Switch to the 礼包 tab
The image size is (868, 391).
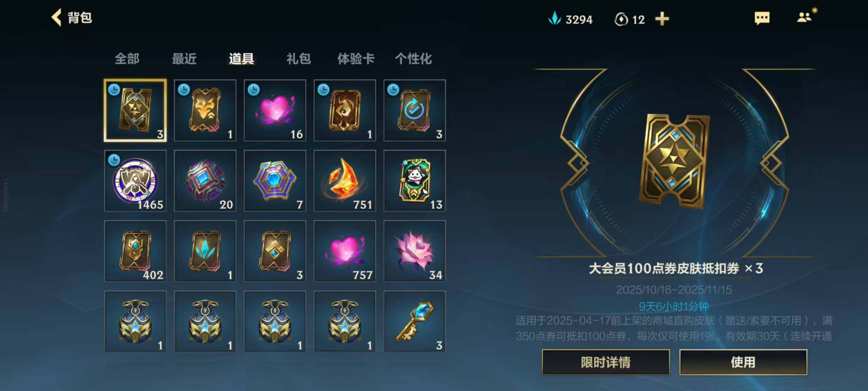298,59
